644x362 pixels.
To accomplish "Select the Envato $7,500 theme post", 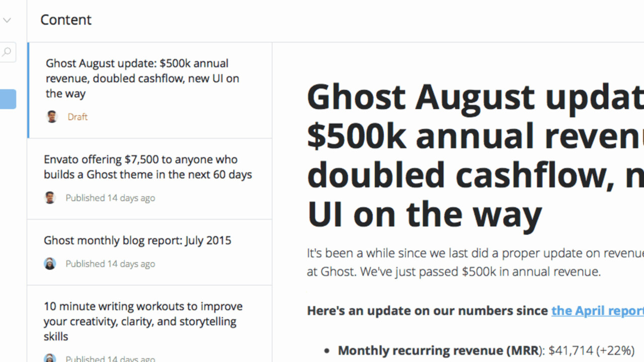I will [x=147, y=167].
